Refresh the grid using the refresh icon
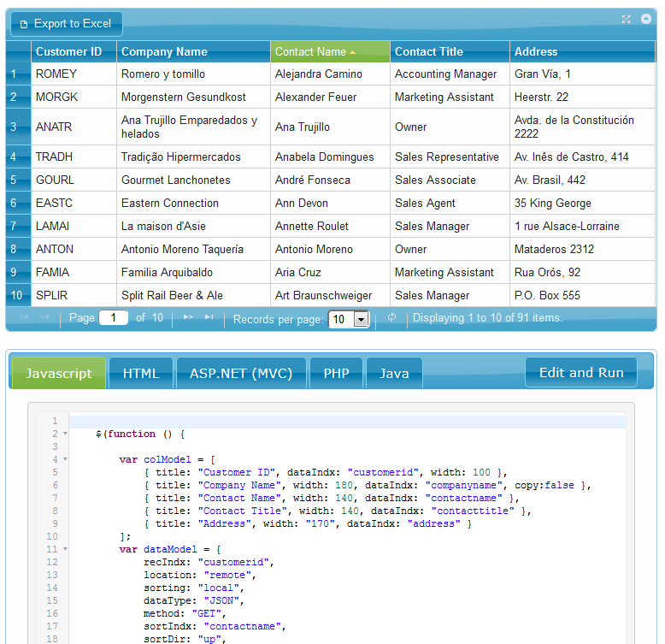The height and width of the screenshot is (644, 665). [391, 317]
